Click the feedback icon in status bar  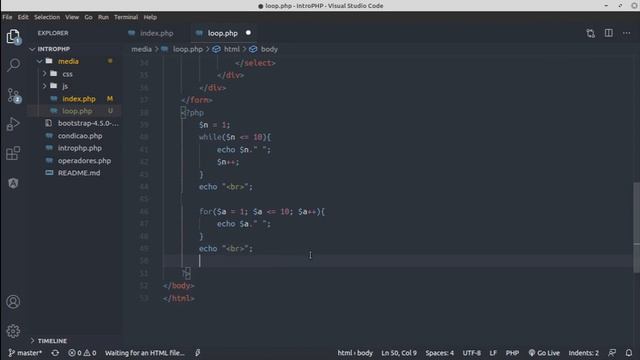(x=612, y=353)
